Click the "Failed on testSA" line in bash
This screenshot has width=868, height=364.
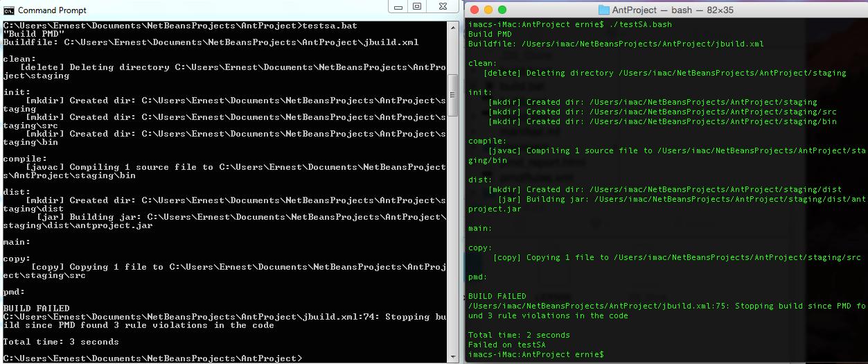[506, 345]
